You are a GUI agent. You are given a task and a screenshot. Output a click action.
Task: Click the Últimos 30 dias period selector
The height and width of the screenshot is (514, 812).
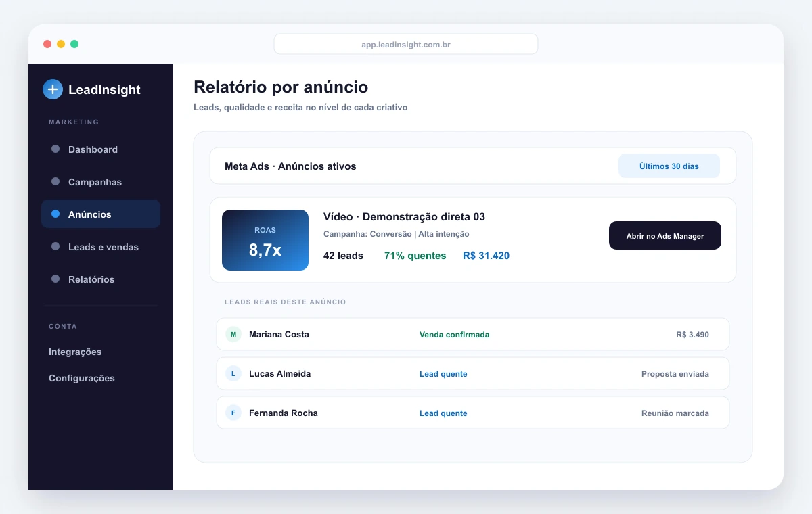[x=669, y=166]
